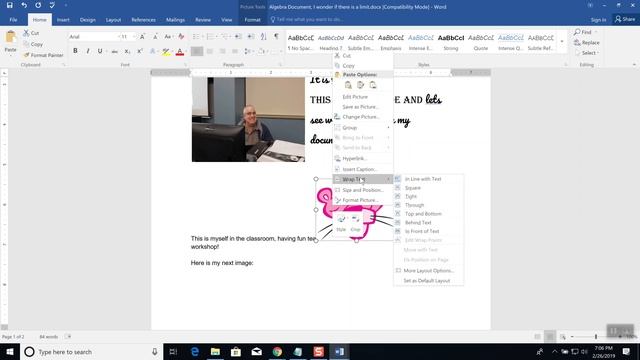
Task: Open the Select dropdown in Editing
Action: (x=589, y=53)
